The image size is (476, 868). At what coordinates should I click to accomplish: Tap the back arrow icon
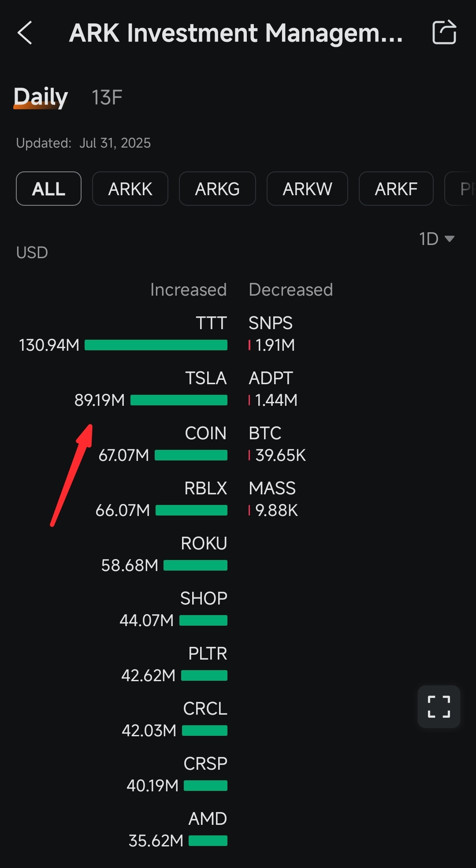tap(25, 33)
